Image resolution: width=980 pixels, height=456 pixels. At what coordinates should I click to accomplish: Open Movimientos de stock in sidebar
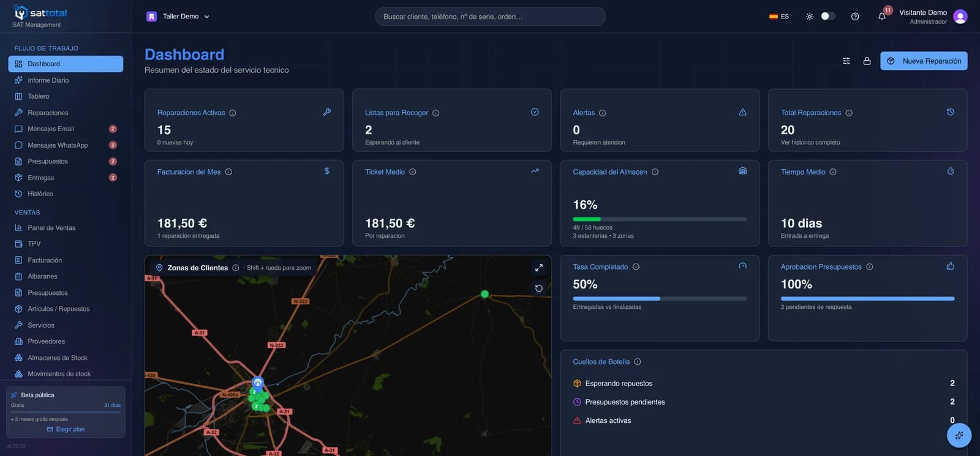point(66,374)
